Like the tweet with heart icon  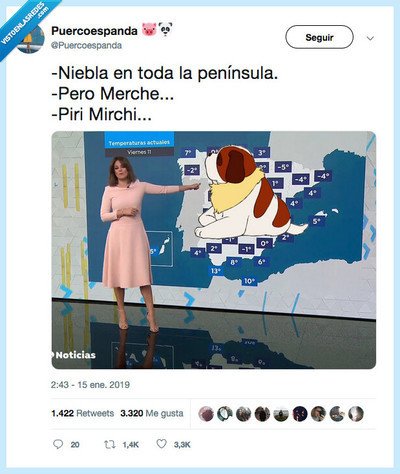(x=161, y=444)
